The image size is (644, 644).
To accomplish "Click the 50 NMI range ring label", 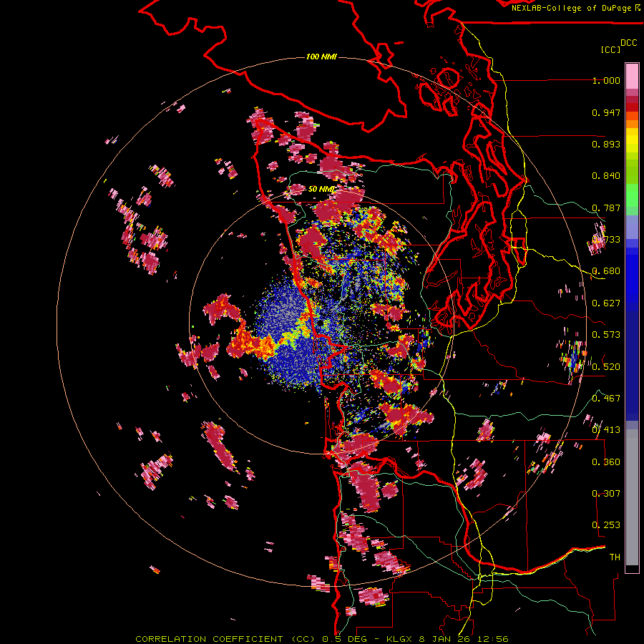I will pos(321,190).
